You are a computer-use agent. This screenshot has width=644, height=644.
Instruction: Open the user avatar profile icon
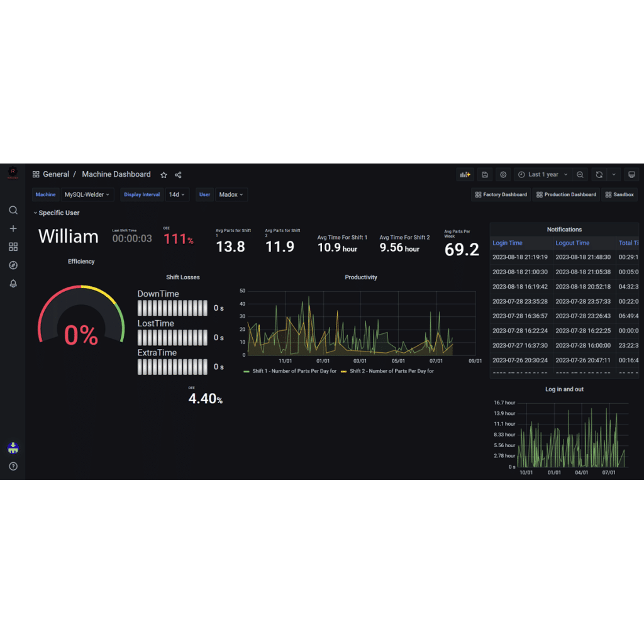(13, 448)
